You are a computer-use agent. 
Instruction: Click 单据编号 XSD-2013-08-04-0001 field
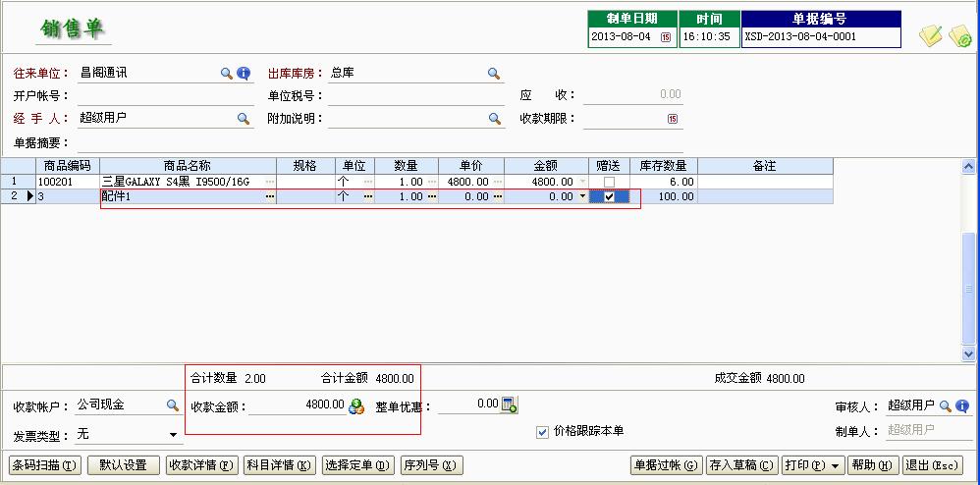pyautogui.click(x=821, y=37)
